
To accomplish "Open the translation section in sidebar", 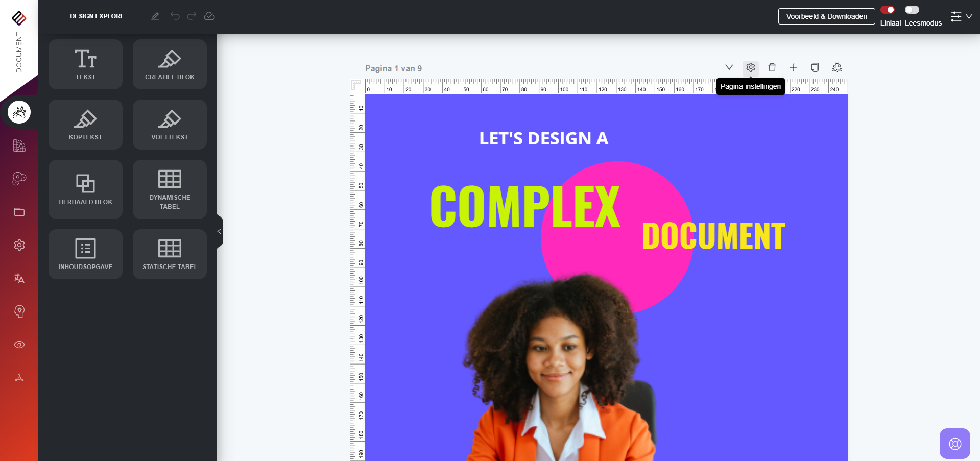I will point(19,278).
